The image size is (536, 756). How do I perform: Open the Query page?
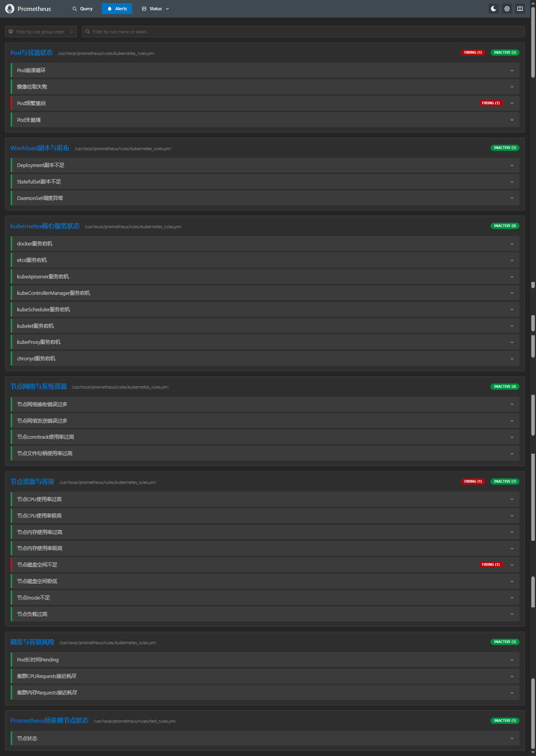pos(83,9)
